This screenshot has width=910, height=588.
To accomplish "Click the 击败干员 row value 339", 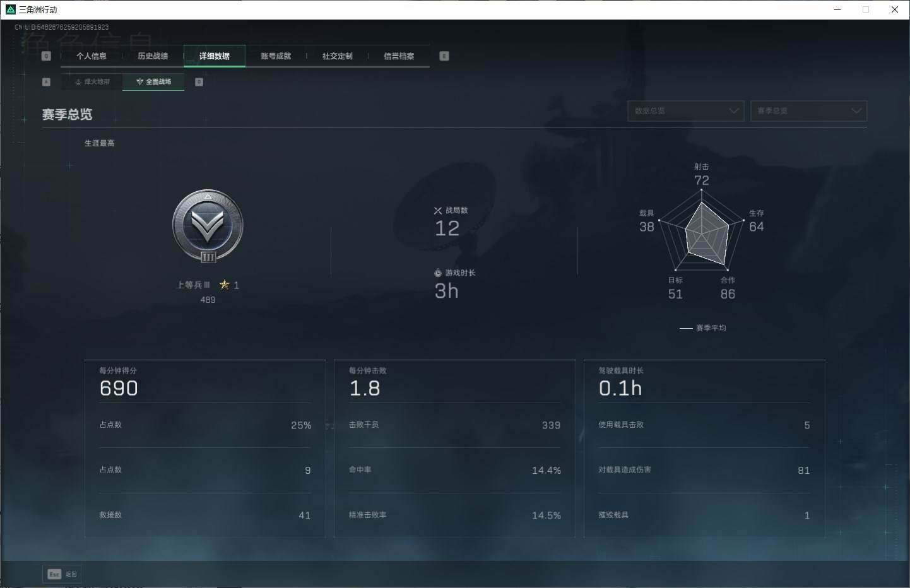I will pos(551,425).
